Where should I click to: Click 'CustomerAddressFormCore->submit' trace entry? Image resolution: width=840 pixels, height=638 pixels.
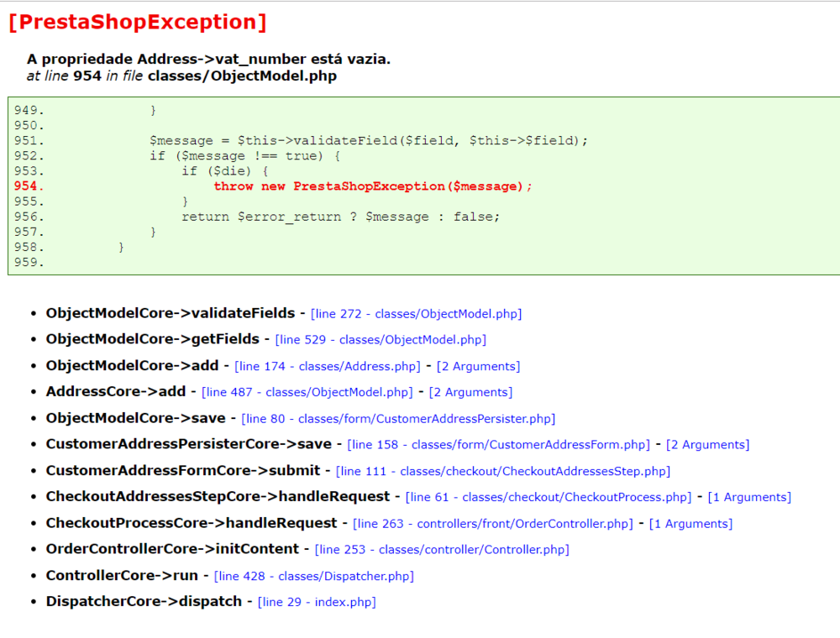[x=182, y=470]
